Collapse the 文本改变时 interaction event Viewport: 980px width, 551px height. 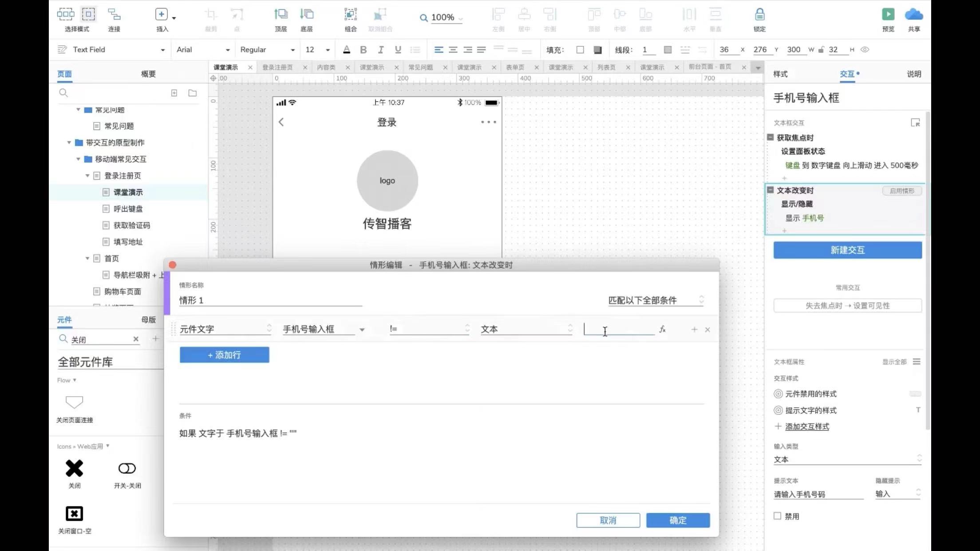click(x=771, y=190)
